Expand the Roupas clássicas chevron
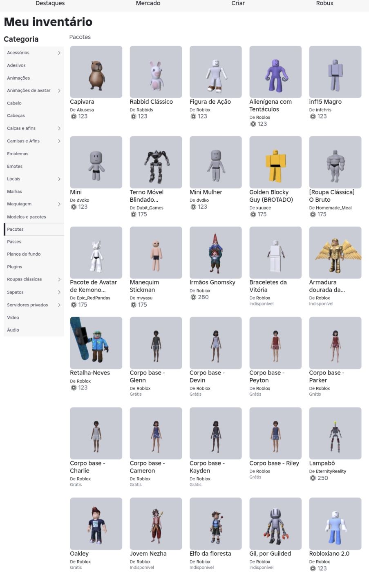Screen dimensions: 369x588 pos(59,279)
